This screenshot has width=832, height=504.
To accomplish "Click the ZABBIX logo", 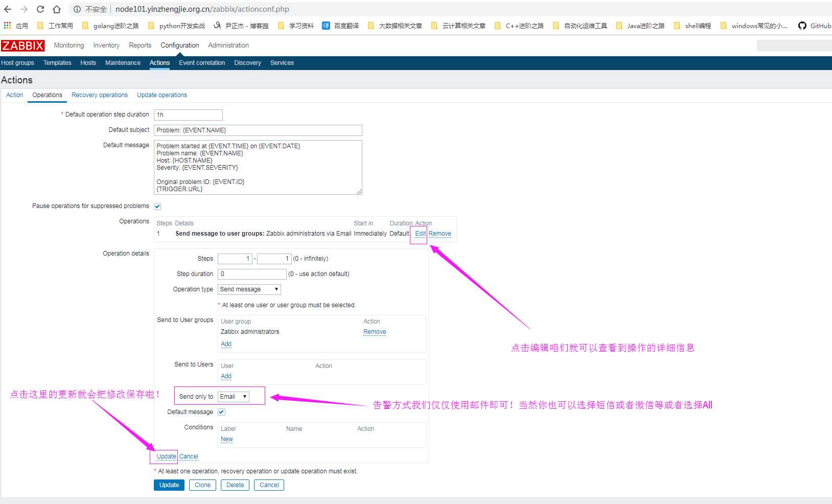I will [x=23, y=45].
